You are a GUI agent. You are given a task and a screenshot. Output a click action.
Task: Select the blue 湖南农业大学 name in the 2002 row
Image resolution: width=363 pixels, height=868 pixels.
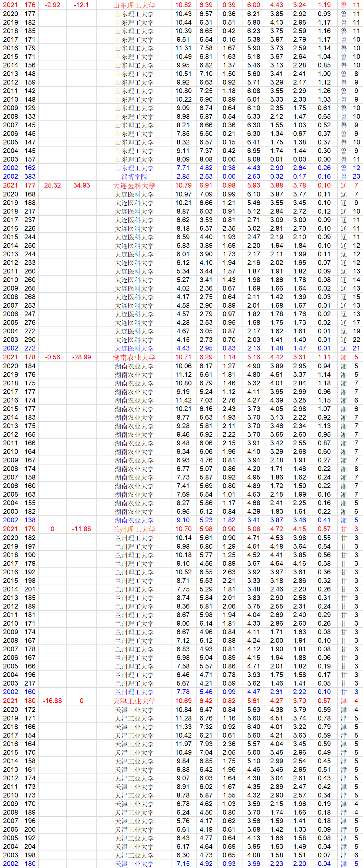[134, 520]
